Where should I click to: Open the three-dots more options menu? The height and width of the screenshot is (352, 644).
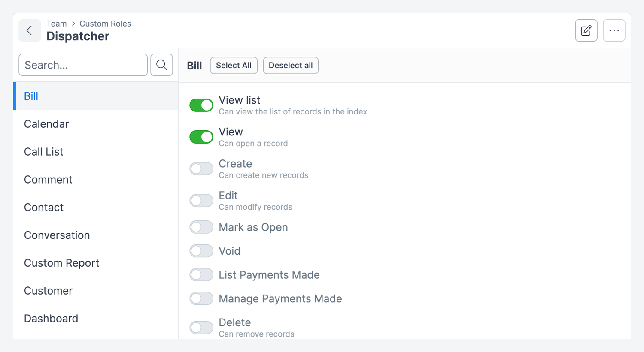614,30
